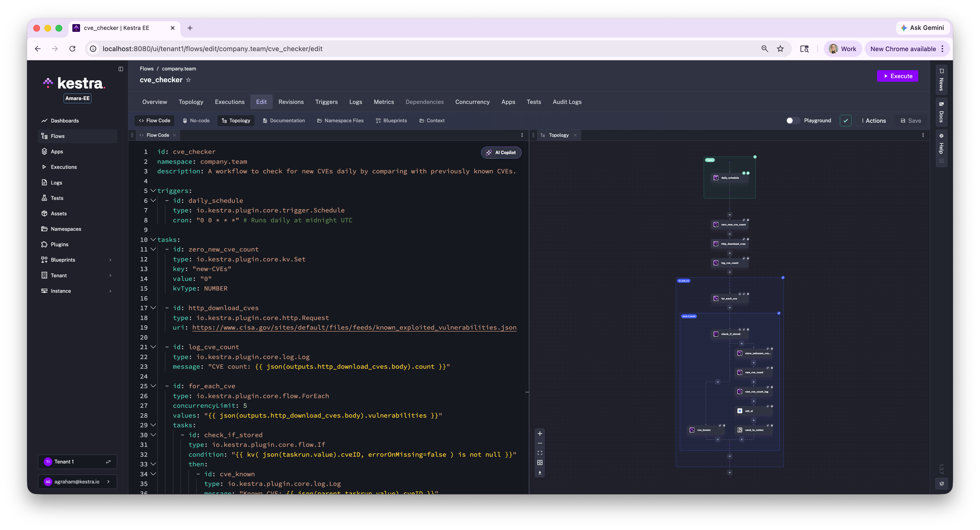Open Assets from the sidebar
980x530 pixels.
click(x=78, y=213)
